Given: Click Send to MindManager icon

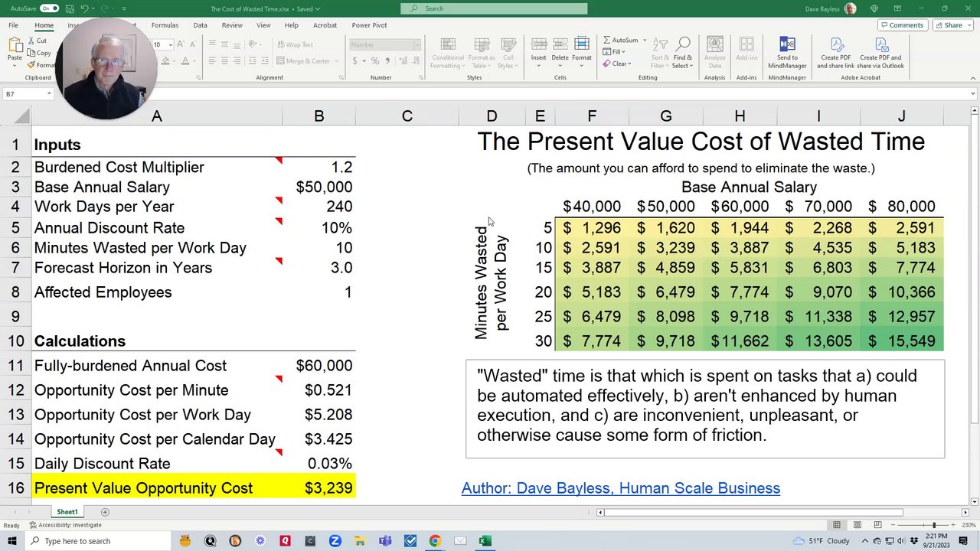Looking at the screenshot, I should click(x=787, y=45).
